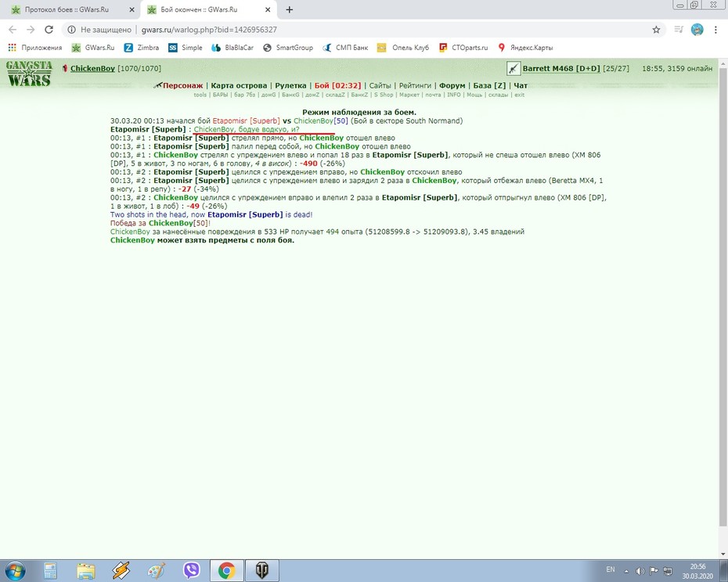The width and height of the screenshot is (728, 582).
Task: Open the Apps (Приложения) bookmark shortcut
Action: click(34, 48)
